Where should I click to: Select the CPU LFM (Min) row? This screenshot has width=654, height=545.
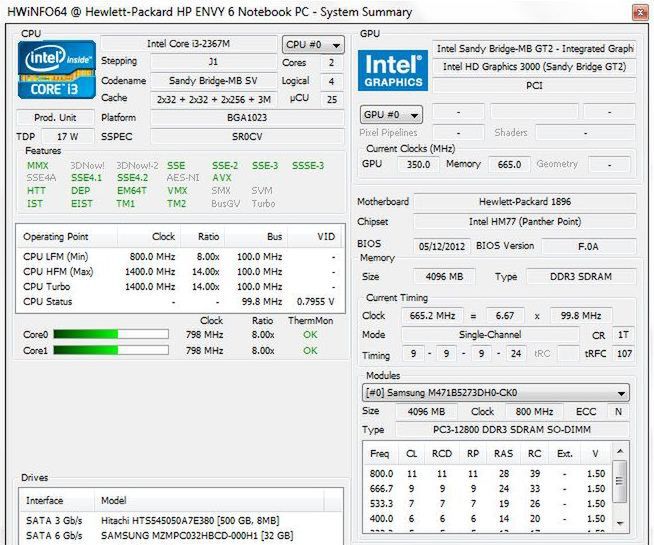coord(179,256)
